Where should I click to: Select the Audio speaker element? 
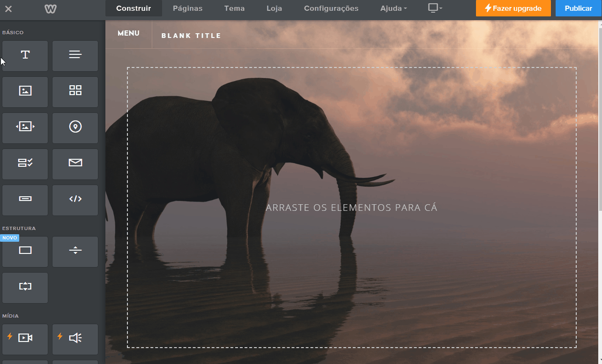[75, 339]
